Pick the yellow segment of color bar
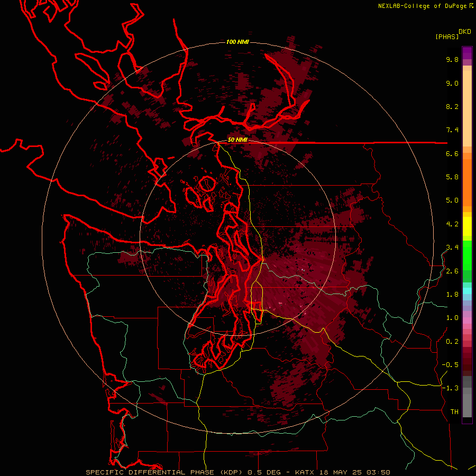The width and height of the screenshot is (476, 476). [x=467, y=226]
